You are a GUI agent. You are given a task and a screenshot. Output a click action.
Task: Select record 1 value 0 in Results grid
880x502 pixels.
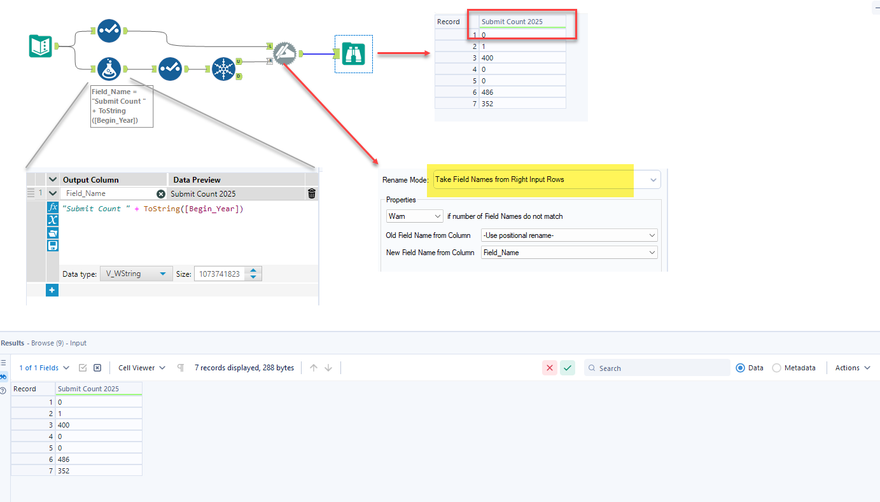tap(98, 402)
